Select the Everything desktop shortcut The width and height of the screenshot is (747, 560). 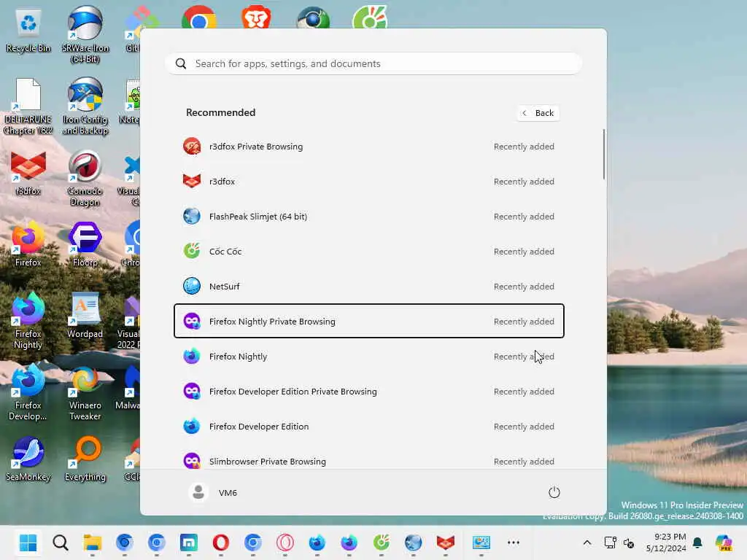click(85, 459)
